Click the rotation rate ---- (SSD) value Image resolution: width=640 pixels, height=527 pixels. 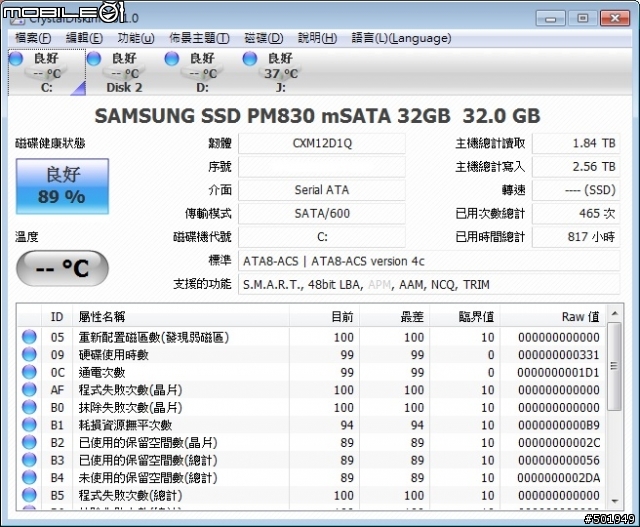click(576, 190)
